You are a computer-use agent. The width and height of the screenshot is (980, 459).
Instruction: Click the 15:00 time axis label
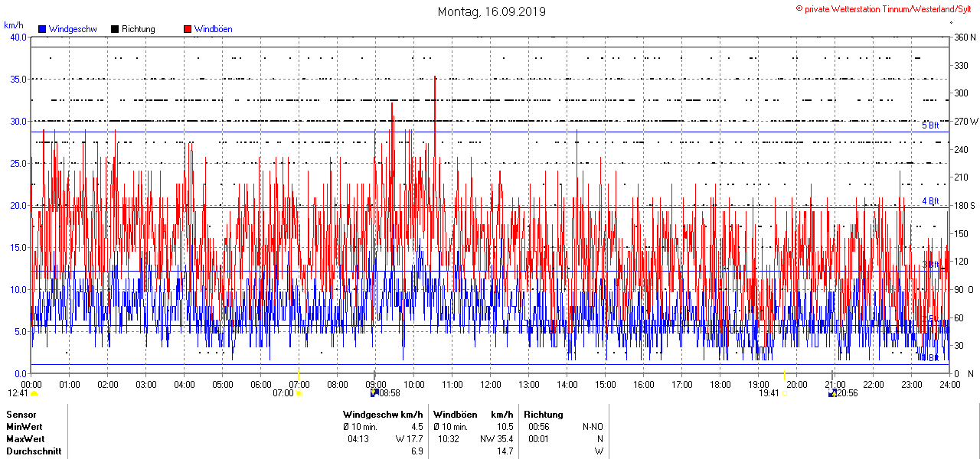pos(605,384)
